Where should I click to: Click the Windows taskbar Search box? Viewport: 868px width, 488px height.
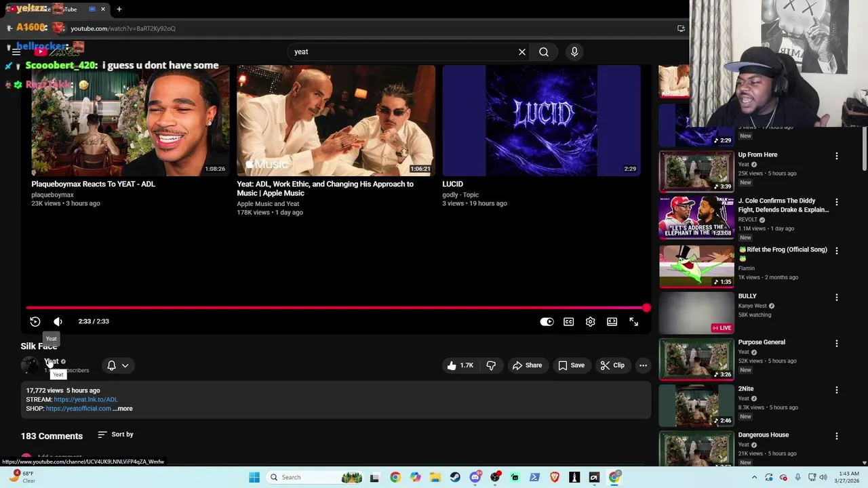[315, 477]
